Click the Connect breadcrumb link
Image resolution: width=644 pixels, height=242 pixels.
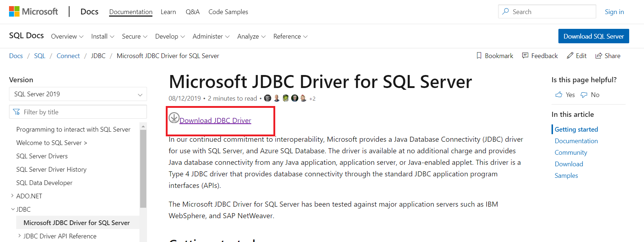click(x=68, y=56)
